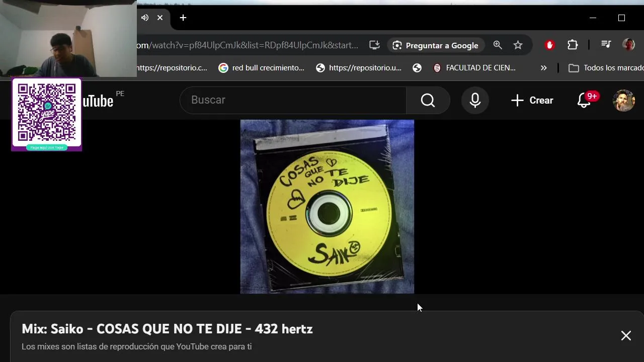Click the address bar URL

(x=248, y=45)
